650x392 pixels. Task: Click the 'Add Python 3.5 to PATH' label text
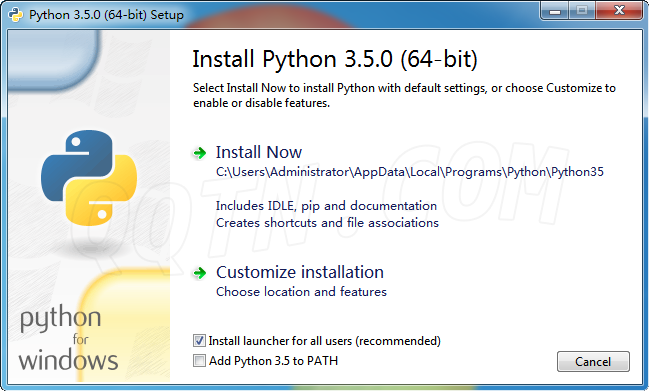click(x=274, y=361)
